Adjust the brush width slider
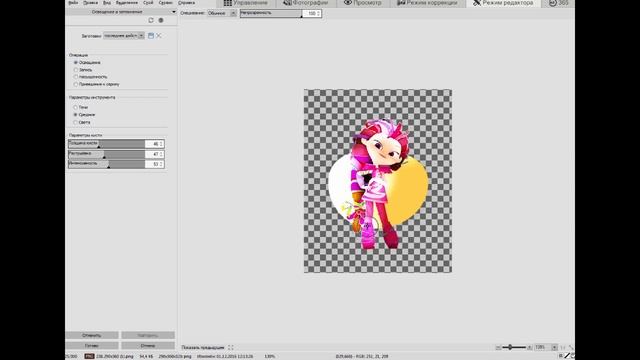 pos(106,144)
